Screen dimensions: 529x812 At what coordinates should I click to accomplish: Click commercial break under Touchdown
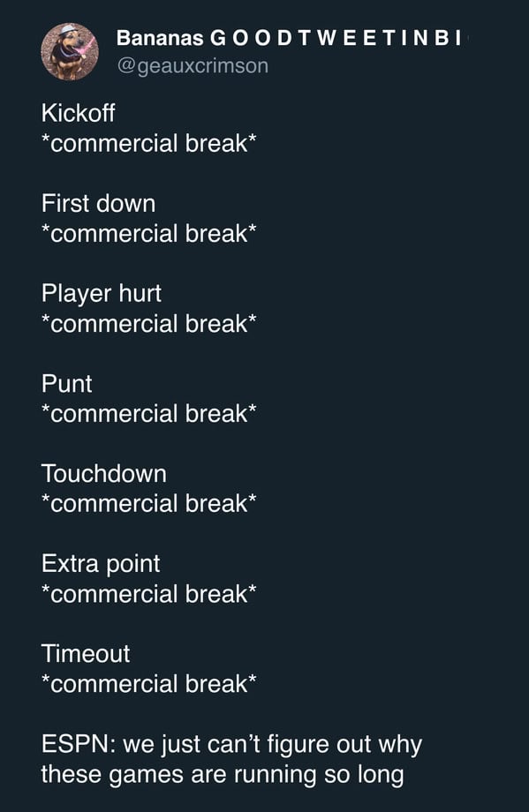click(x=148, y=504)
